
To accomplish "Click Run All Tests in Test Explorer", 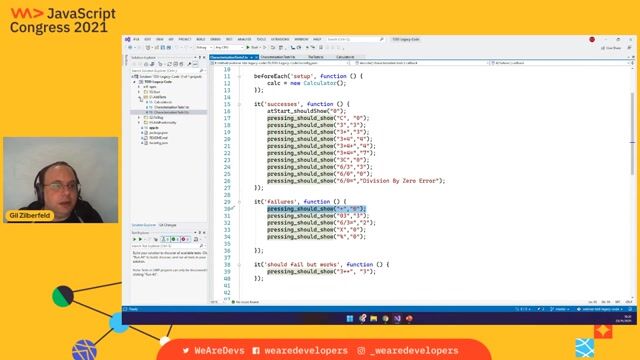I will click(x=134, y=239).
